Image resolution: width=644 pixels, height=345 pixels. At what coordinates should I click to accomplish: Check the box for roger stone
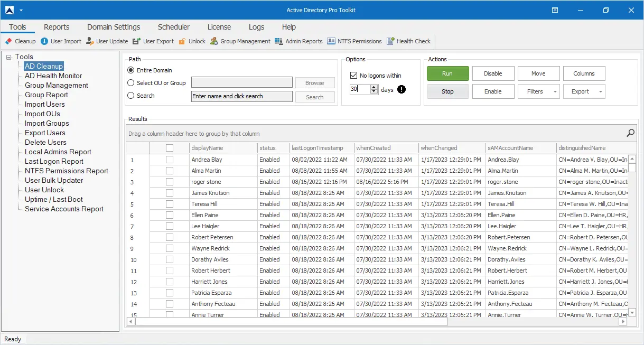[170, 182]
